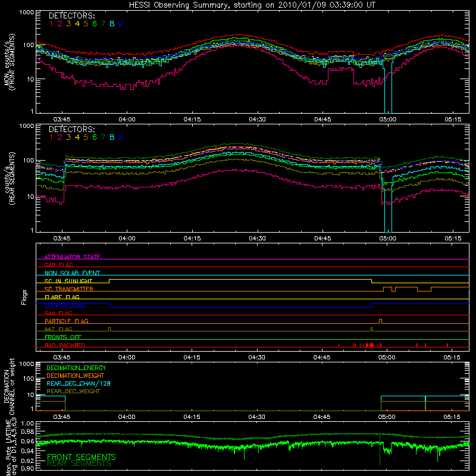Click orange detector 3 in rear segments legend
Screen dimensions: 476x476
tap(68, 137)
